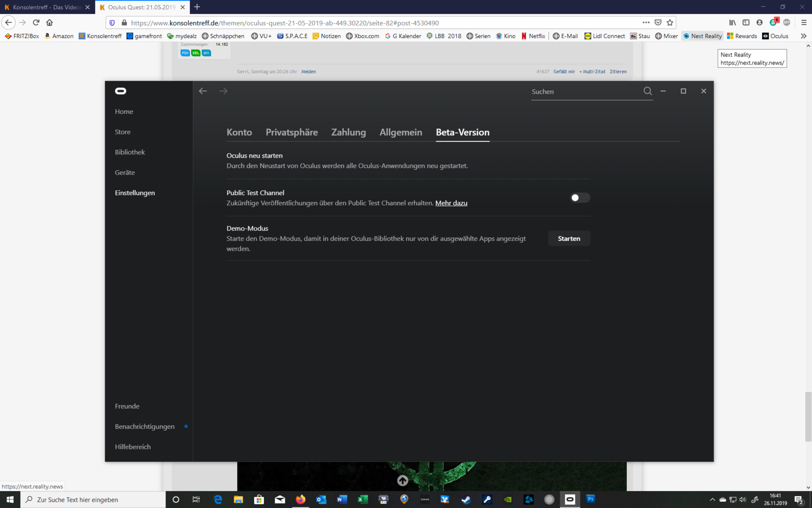This screenshot has height=508, width=812.
Task: Click the volume icon in tray
Action: pyautogui.click(x=742, y=500)
